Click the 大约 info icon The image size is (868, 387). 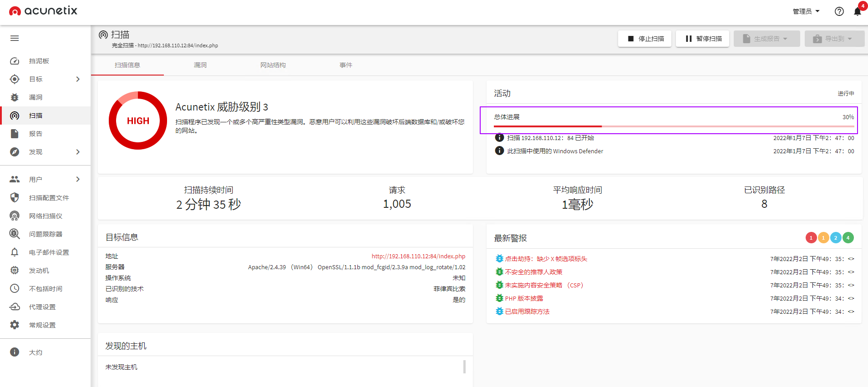(15, 352)
